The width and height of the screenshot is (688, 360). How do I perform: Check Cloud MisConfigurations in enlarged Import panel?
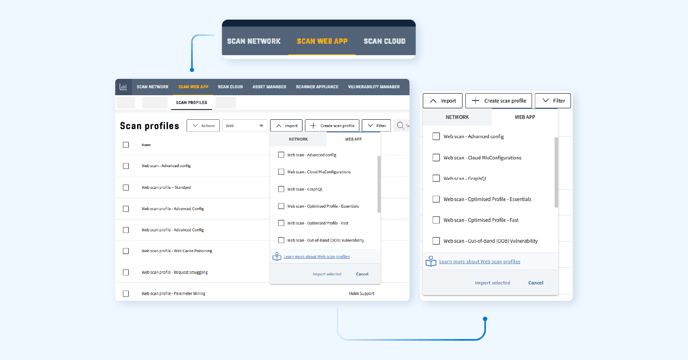[436, 157]
